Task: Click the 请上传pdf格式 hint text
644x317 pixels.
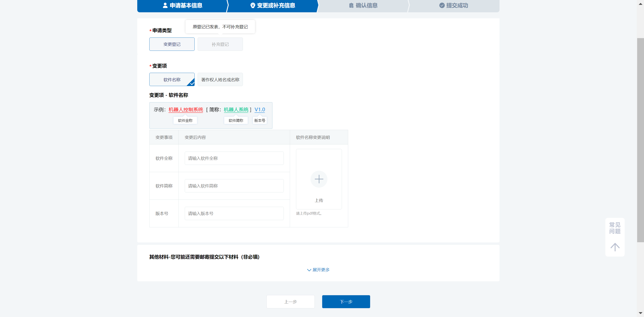Action: pos(309,213)
